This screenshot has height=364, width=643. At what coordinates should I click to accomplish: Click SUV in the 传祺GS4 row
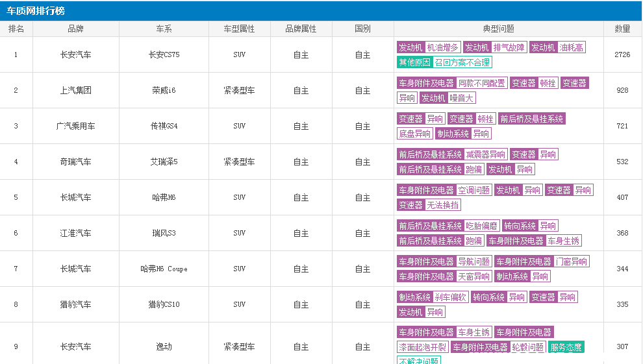pos(239,126)
